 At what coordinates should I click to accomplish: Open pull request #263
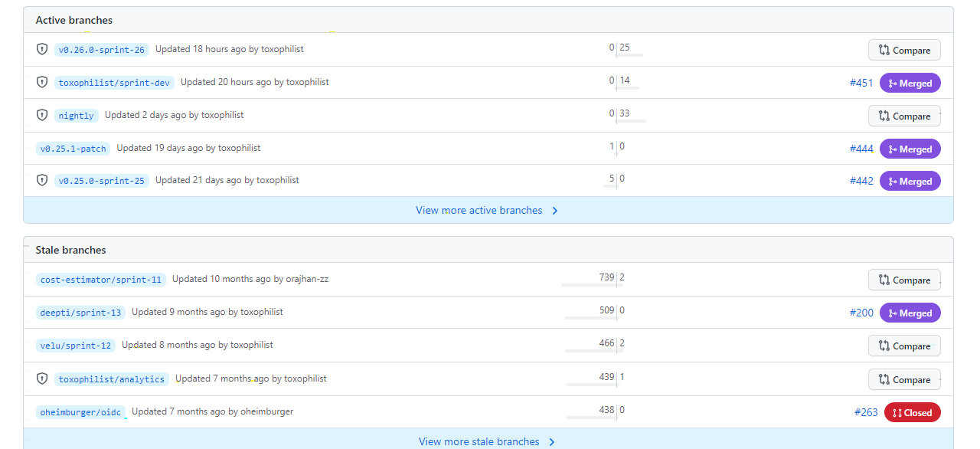[866, 411]
